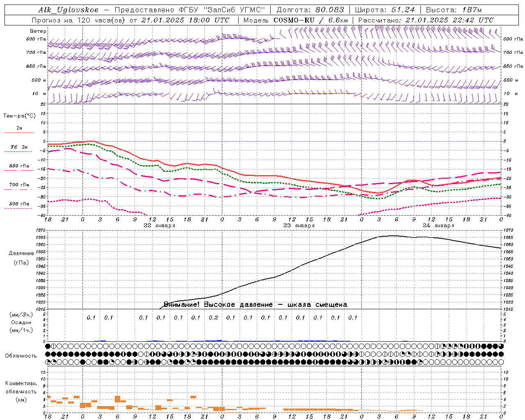Click the 24 января date label
This screenshot has width=525, height=420.
click(x=438, y=226)
